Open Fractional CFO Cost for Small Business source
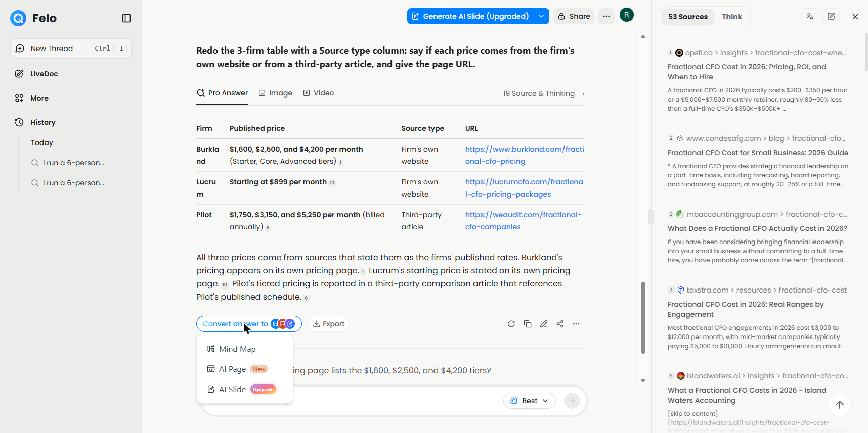Image resolution: width=868 pixels, height=433 pixels. pyautogui.click(x=758, y=153)
